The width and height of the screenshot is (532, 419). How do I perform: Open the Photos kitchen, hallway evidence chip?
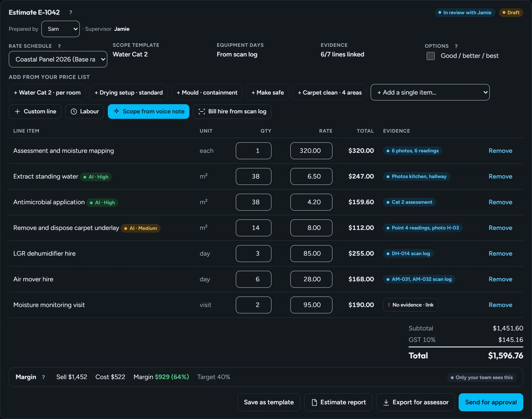(416, 176)
